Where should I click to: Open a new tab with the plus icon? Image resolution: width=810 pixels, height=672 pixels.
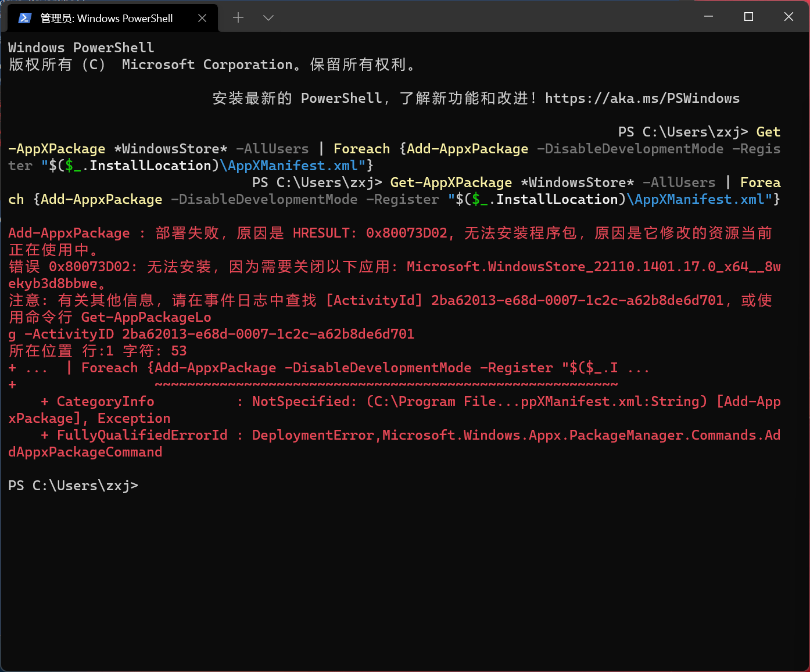238,17
